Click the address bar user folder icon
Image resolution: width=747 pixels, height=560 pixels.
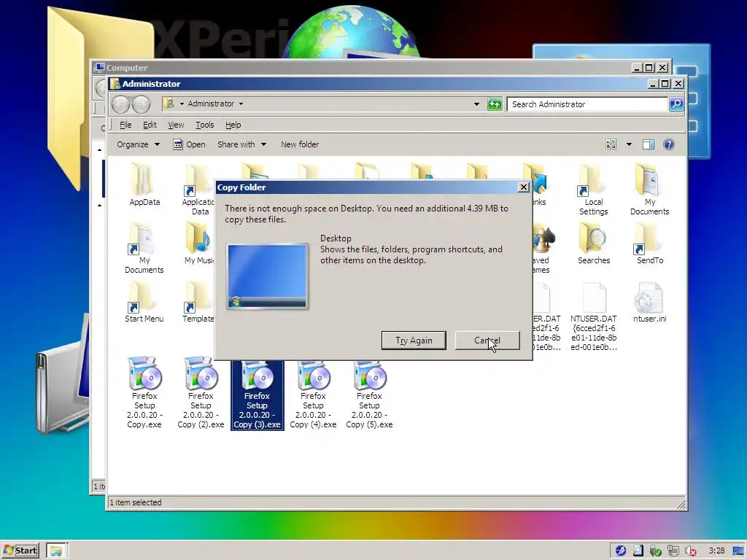coord(169,104)
